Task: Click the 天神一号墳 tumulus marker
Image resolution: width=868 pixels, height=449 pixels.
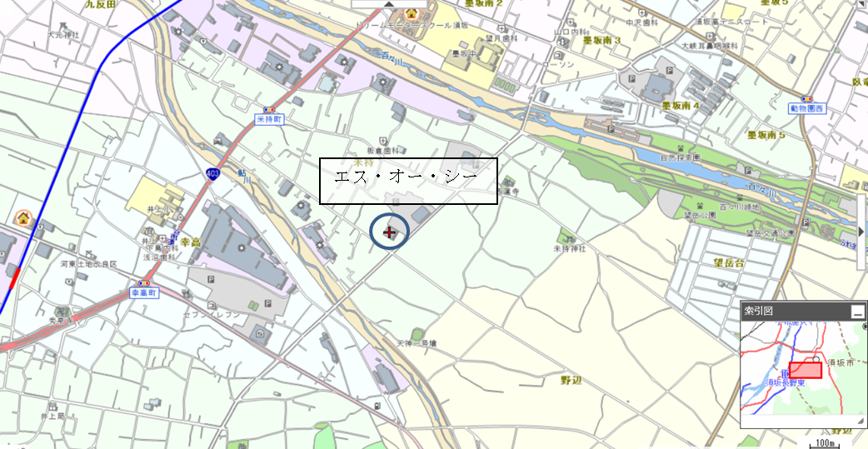Action: point(418,334)
